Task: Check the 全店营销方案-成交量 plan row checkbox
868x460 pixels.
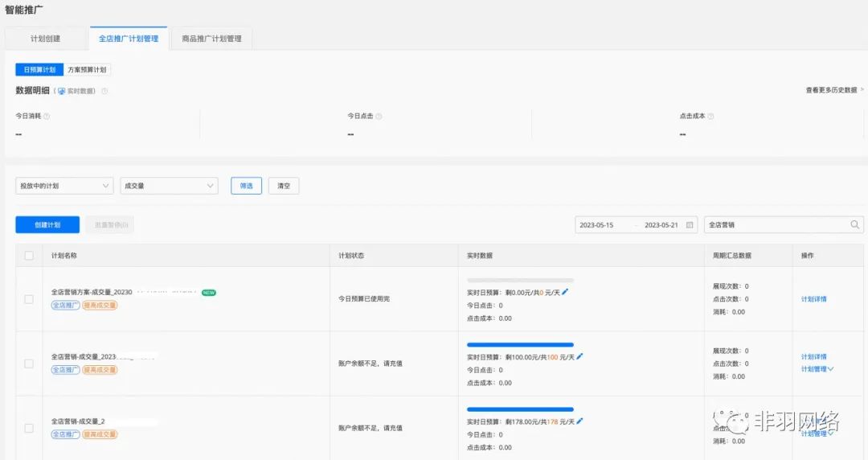Action: [29, 299]
